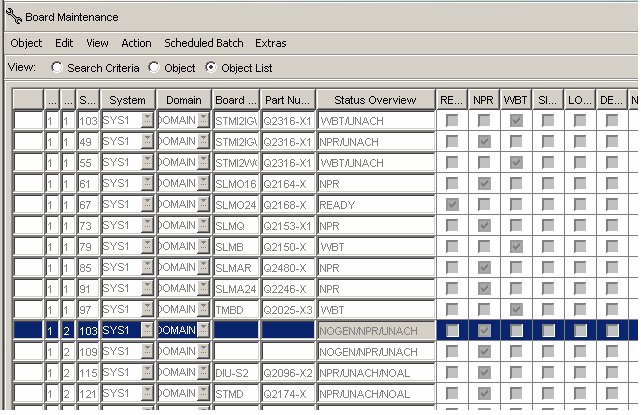641x415 pixels.
Task: Click the Q2480-X part number cell
Action: 288,268
